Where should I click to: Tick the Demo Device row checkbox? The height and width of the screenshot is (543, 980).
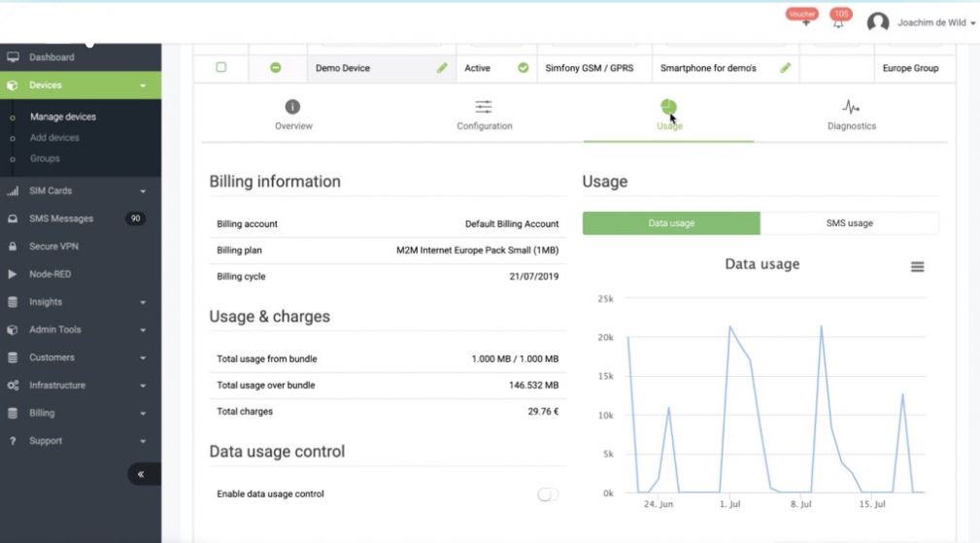point(221,67)
